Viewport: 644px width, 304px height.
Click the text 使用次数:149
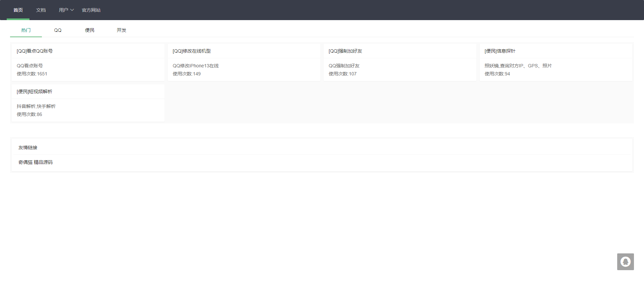tap(187, 74)
